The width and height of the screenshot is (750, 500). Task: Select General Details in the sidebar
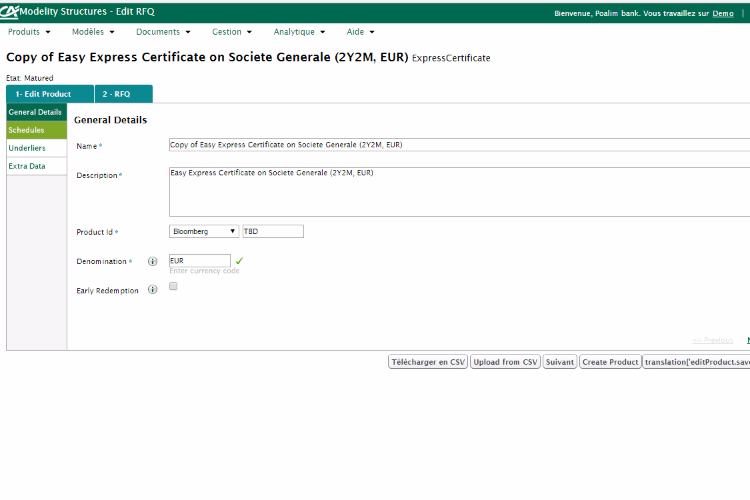click(36, 112)
